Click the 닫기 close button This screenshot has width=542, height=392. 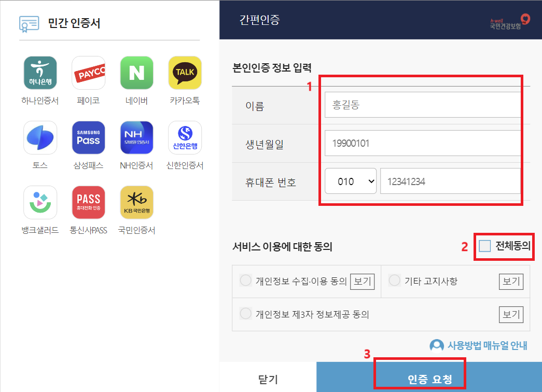268,379
